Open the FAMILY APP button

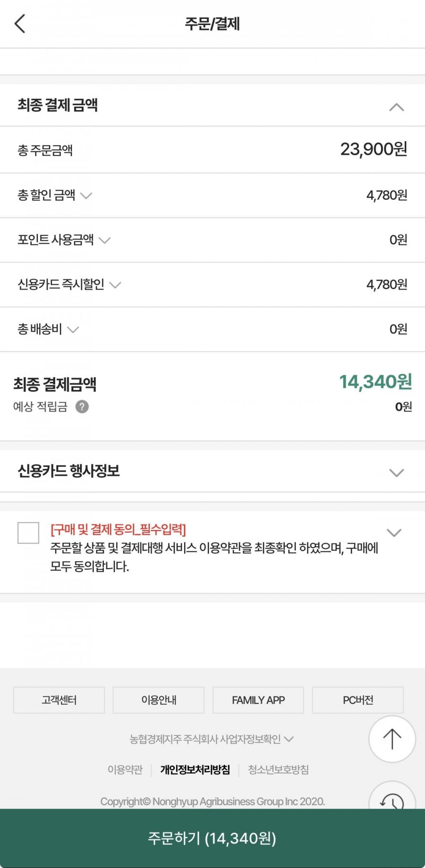pos(258,700)
